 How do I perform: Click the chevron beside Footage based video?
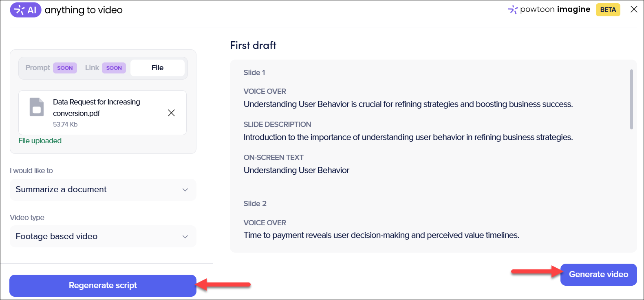(185, 237)
